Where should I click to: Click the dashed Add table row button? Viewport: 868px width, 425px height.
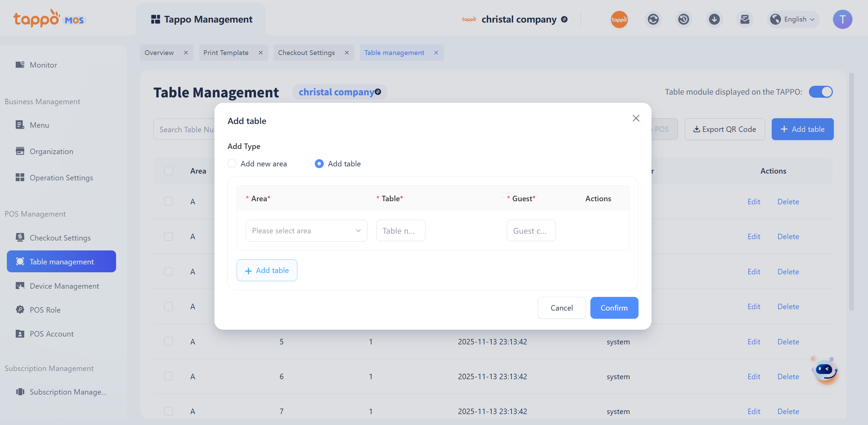(x=267, y=270)
